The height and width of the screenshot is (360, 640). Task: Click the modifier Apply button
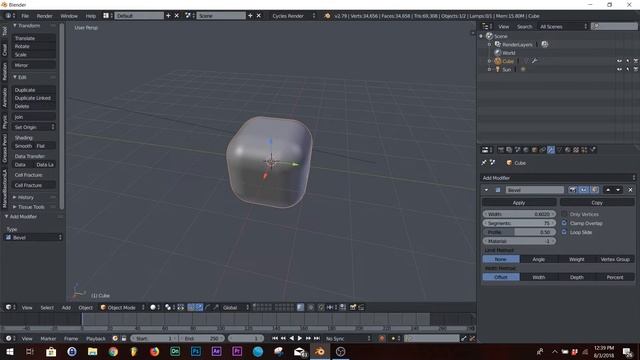coord(519,202)
